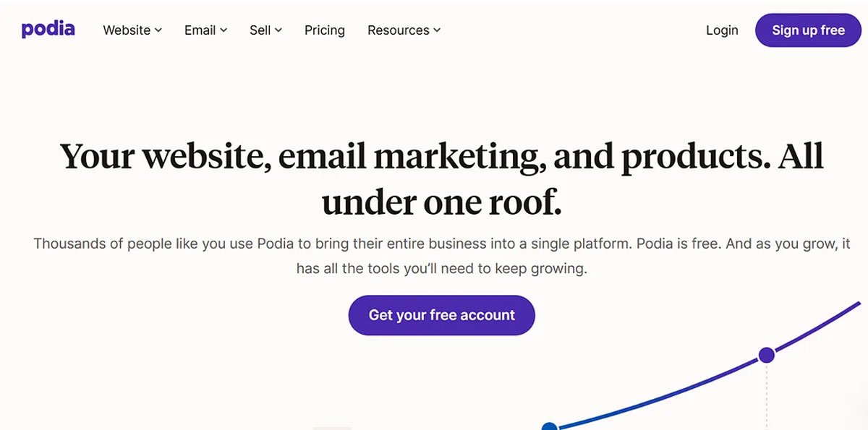Click the paragraph starting with "Thousands of people"
The width and height of the screenshot is (868, 430).
(x=441, y=256)
